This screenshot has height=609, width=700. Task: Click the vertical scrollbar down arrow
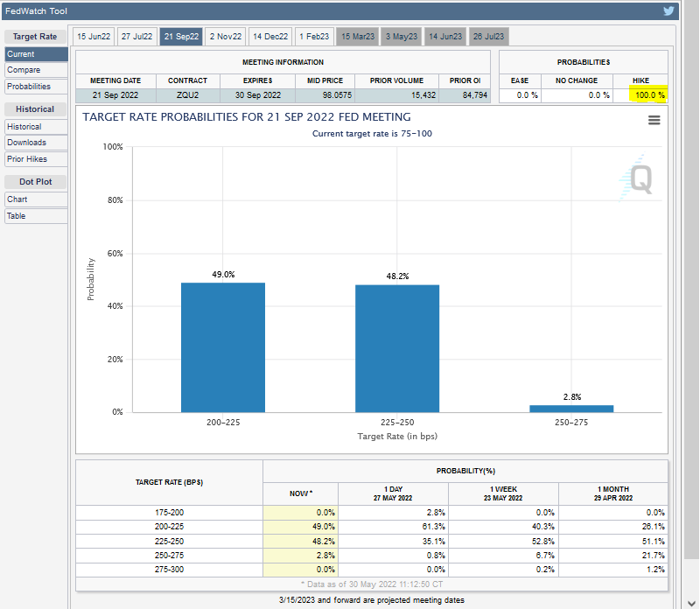coord(692,604)
